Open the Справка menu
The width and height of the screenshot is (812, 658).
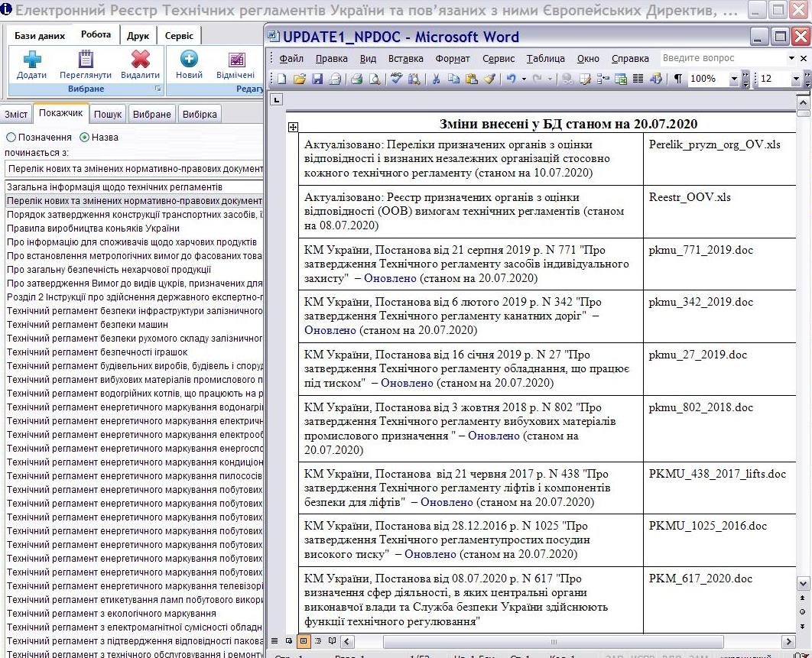pyautogui.click(x=630, y=59)
